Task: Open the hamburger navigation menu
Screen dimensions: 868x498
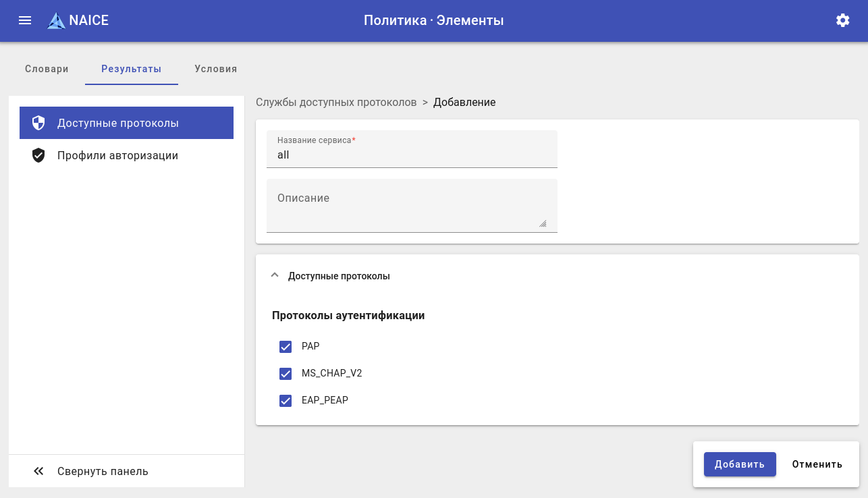Action: tap(25, 20)
